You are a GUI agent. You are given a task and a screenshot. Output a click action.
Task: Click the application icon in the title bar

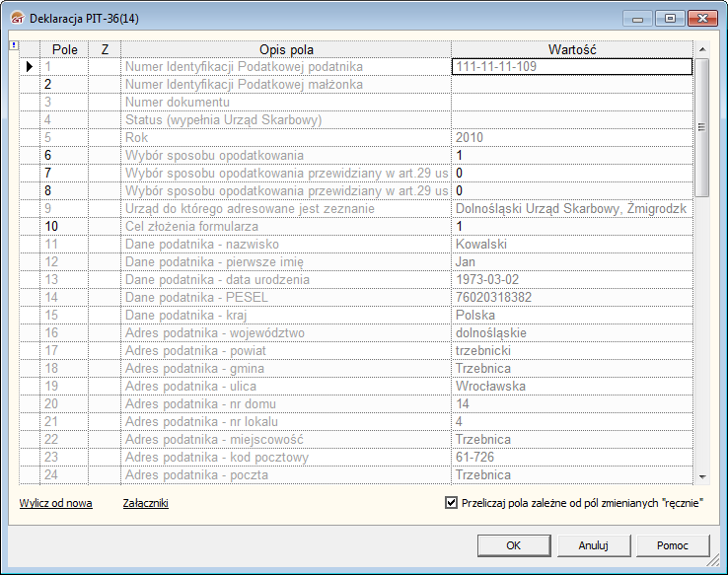point(16,19)
